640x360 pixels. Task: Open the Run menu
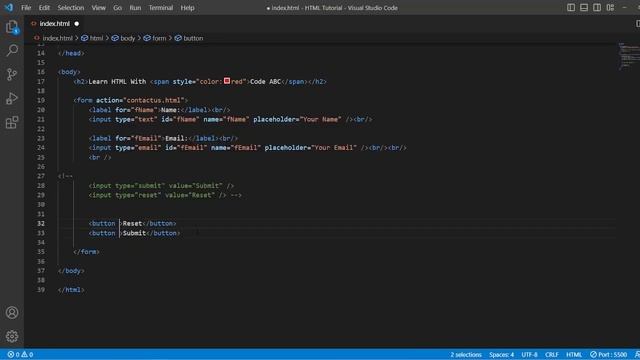[x=135, y=8]
